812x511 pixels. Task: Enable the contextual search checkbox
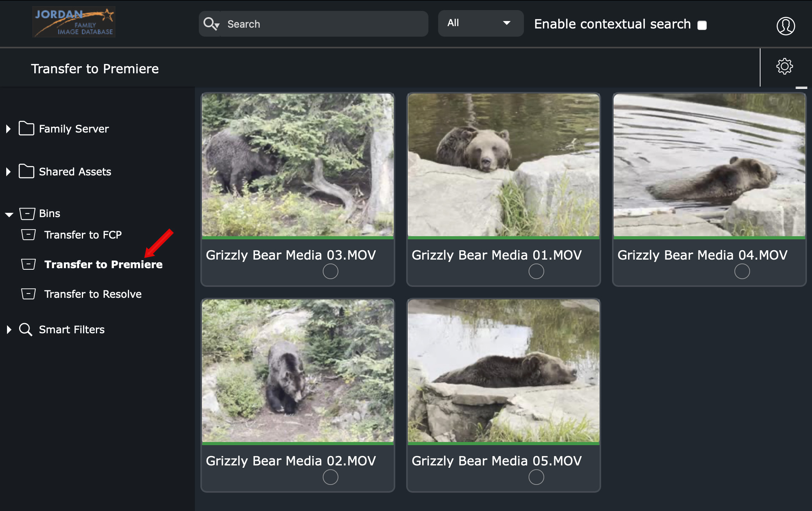pyautogui.click(x=702, y=25)
